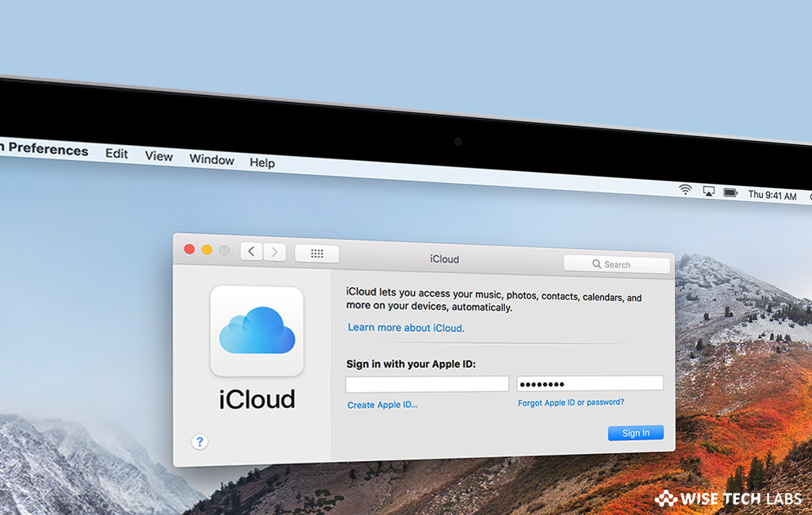Follow the Learn more about iCloud link

pyautogui.click(x=406, y=328)
